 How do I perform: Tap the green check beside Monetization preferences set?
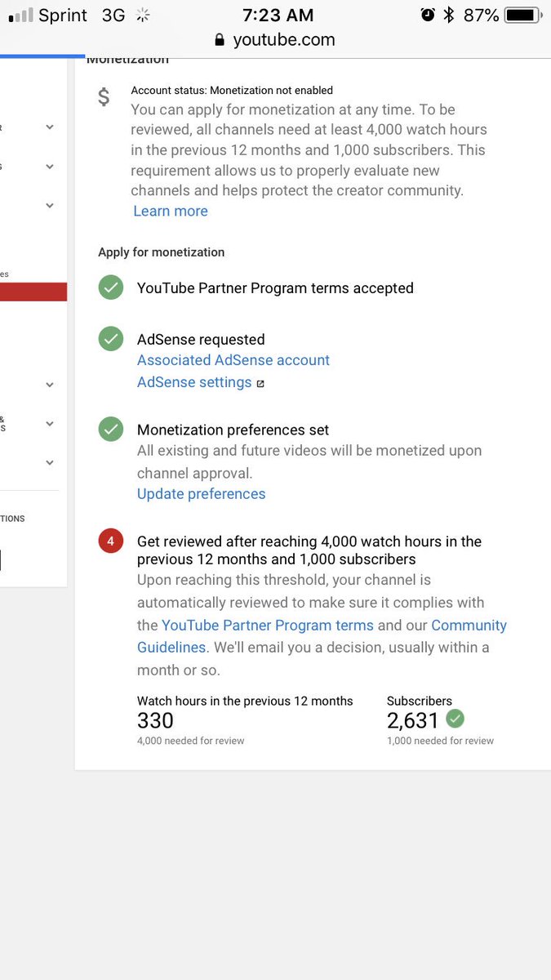[x=111, y=430]
